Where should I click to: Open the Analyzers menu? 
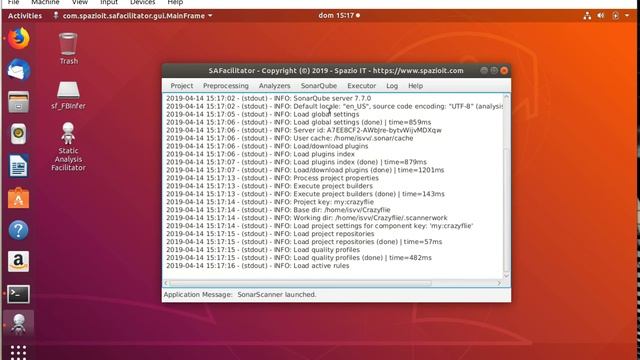(x=274, y=86)
